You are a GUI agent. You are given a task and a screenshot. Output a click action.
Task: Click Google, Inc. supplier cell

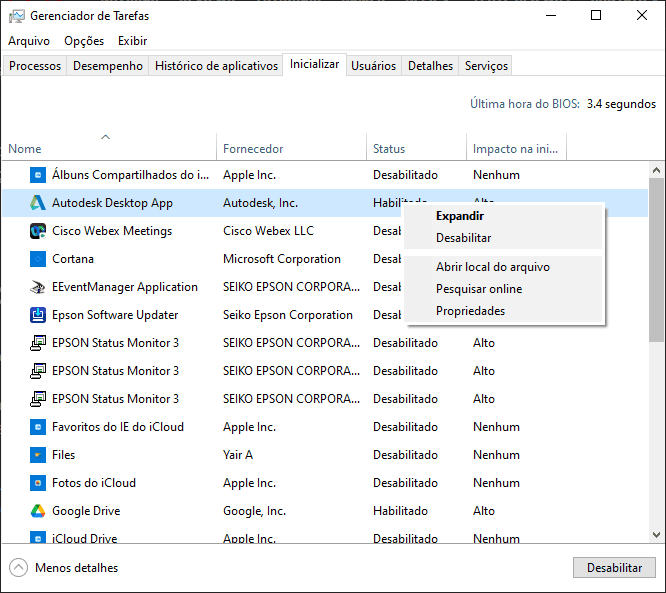[254, 511]
